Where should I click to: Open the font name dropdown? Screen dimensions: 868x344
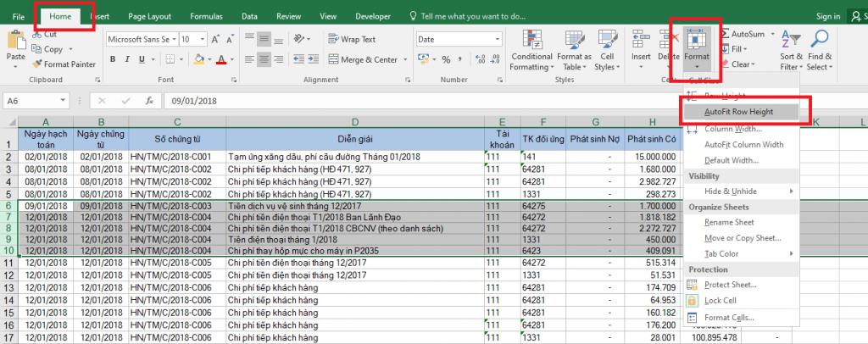(x=174, y=39)
